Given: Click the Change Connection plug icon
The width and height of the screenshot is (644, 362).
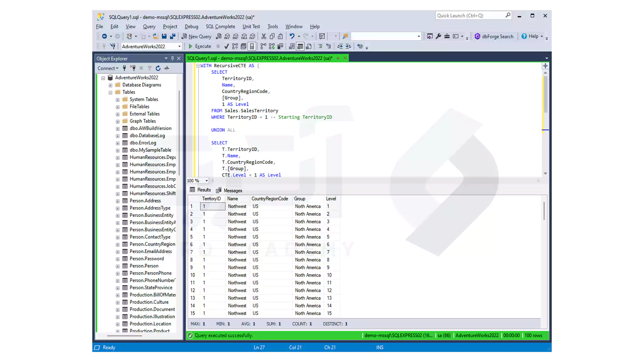Looking at the screenshot, I should point(113,46).
